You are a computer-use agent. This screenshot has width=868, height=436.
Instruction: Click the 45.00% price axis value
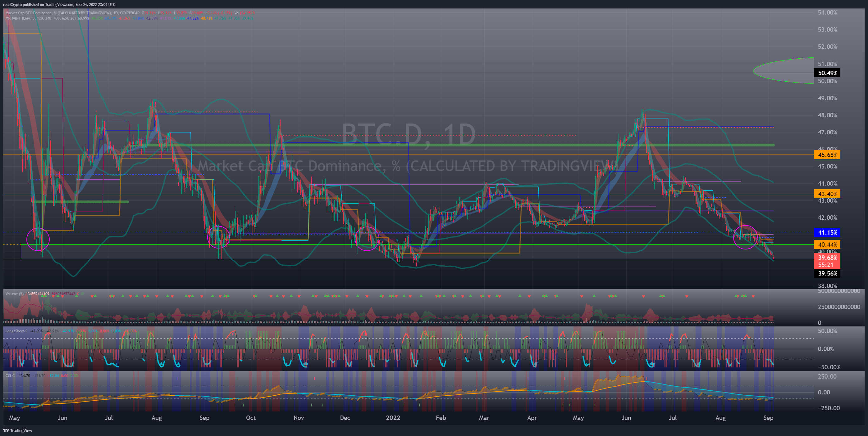coord(827,166)
